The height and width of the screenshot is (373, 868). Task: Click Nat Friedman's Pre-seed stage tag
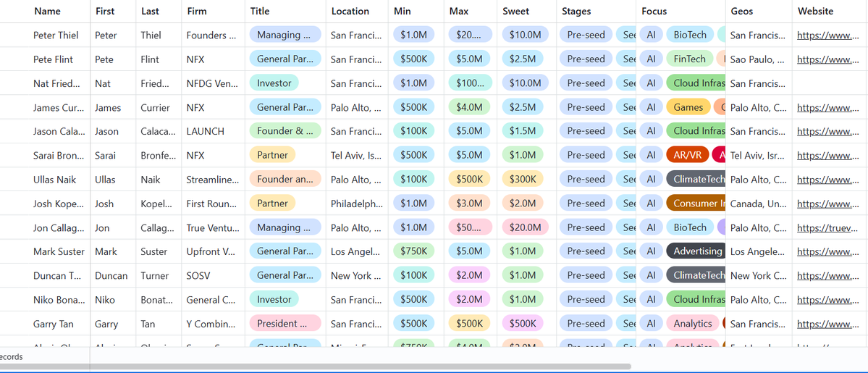click(586, 83)
